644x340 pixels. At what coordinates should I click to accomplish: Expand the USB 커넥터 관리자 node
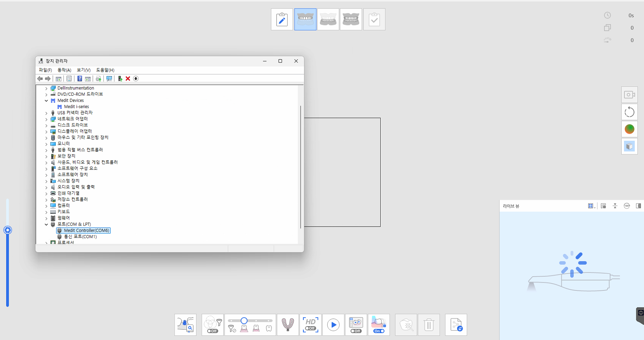(x=47, y=113)
